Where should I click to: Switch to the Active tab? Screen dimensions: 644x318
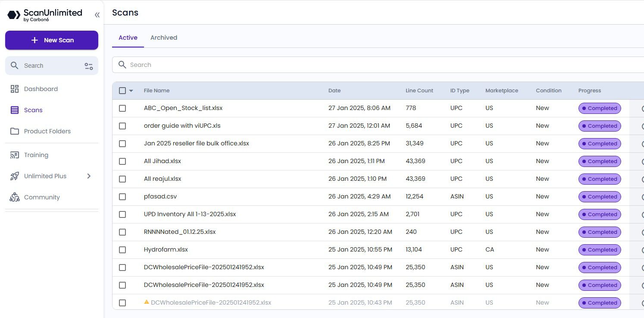pyautogui.click(x=128, y=38)
